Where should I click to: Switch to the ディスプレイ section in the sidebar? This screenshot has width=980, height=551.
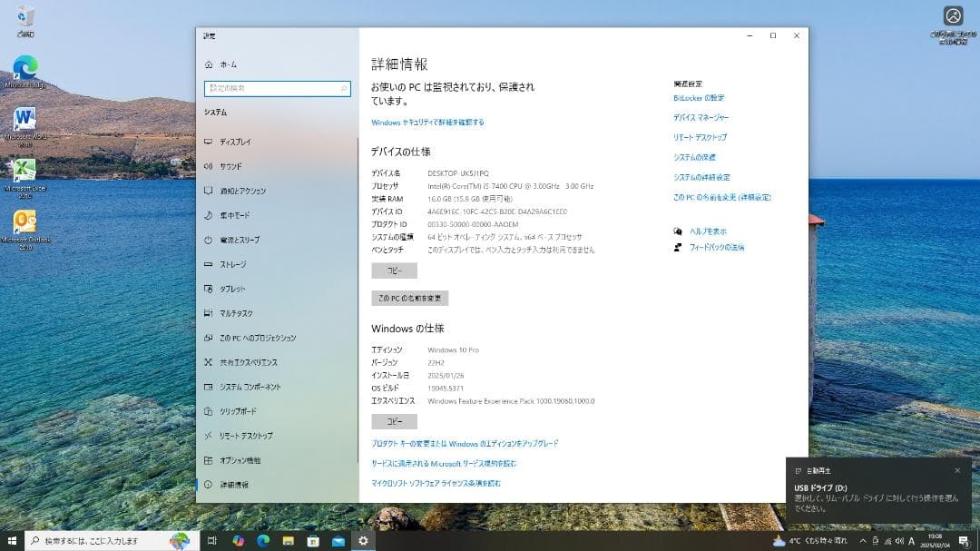(x=238, y=142)
